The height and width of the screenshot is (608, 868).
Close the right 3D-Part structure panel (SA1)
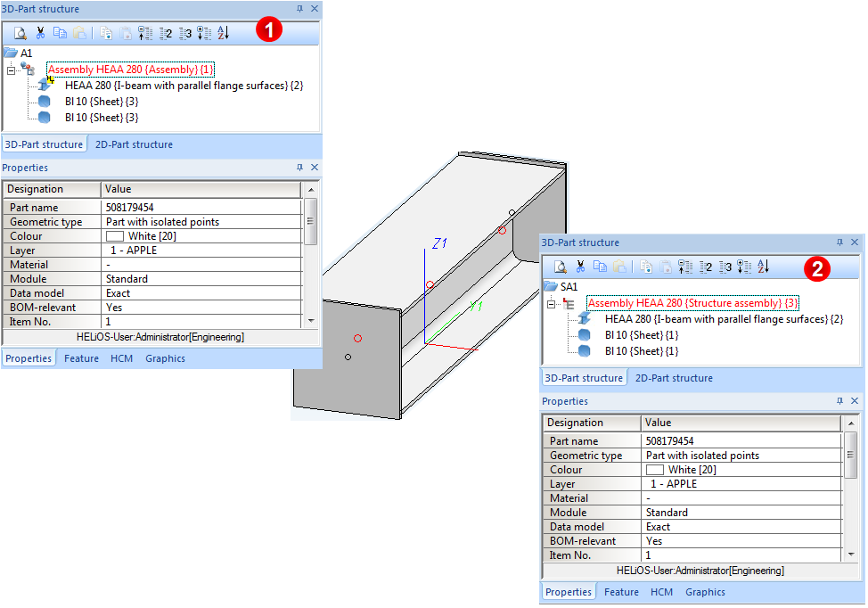[x=854, y=242]
